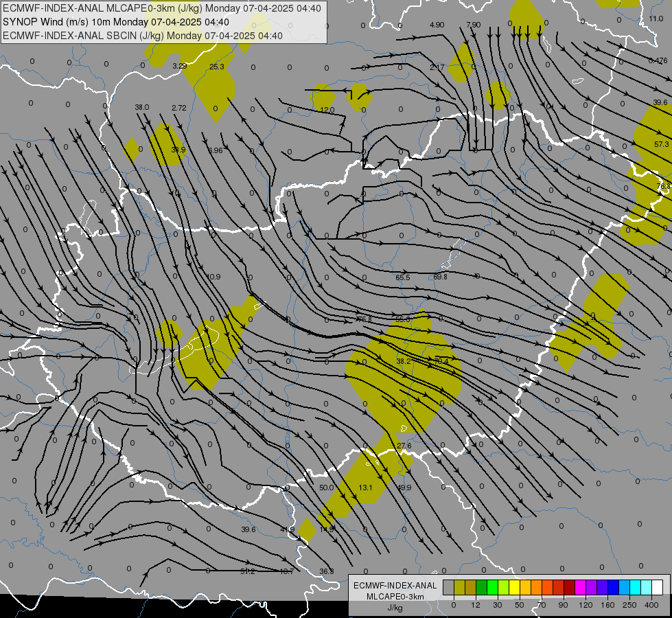
Task: Click the map value 75.8
Action: click(x=364, y=319)
